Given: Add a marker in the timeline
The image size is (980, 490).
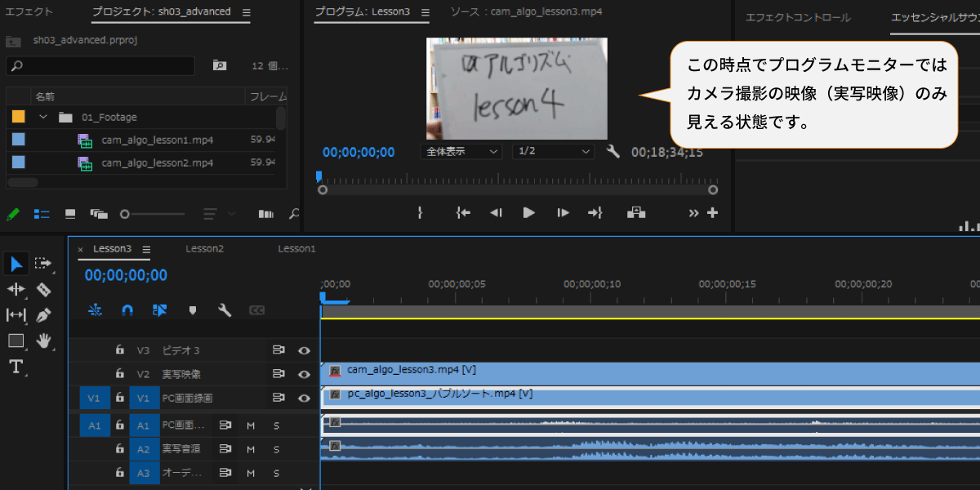Looking at the screenshot, I should click(x=193, y=310).
